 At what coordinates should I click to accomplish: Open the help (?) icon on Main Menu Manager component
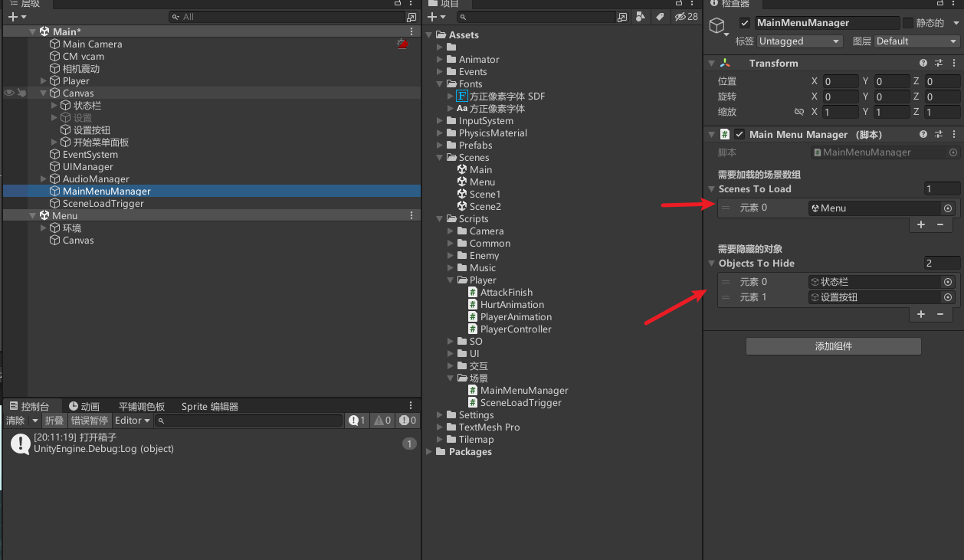(923, 134)
